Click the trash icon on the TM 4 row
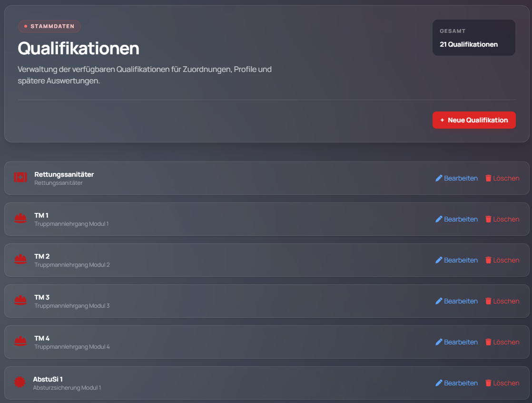This screenshot has height=403, width=532. pyautogui.click(x=488, y=342)
